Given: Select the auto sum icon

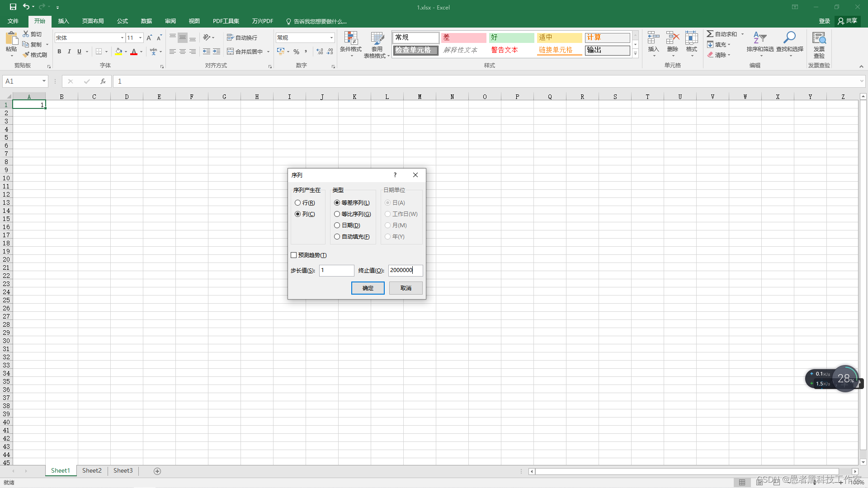Looking at the screenshot, I should pos(711,33).
